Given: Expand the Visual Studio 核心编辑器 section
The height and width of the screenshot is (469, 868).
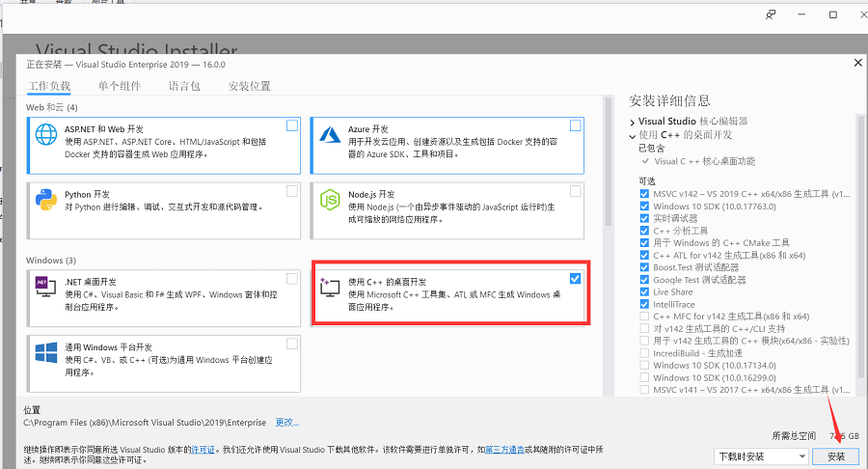Looking at the screenshot, I should 633,122.
